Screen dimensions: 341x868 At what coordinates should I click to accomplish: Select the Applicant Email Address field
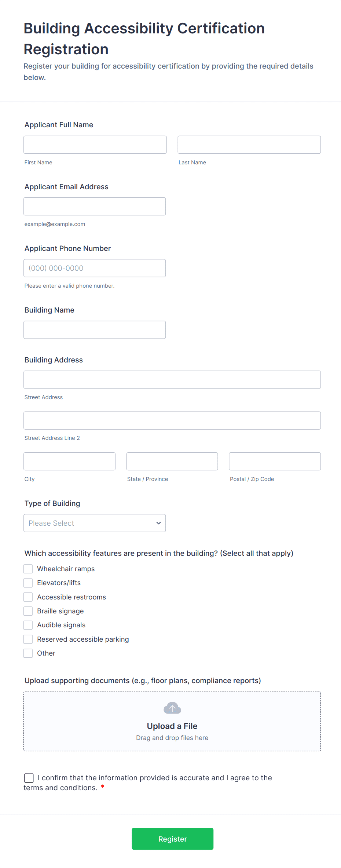click(94, 206)
